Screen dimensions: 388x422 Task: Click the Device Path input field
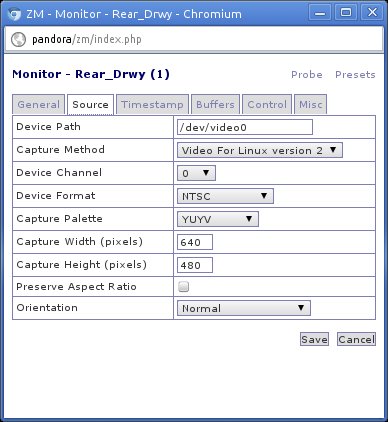click(245, 127)
